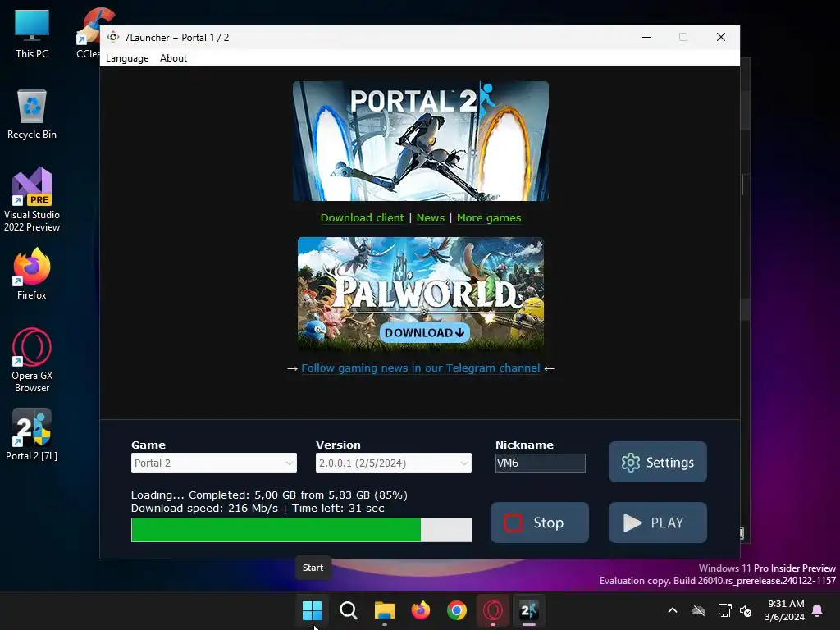Minimize the 7Launcher window
This screenshot has height=630, width=840.
pyautogui.click(x=646, y=37)
